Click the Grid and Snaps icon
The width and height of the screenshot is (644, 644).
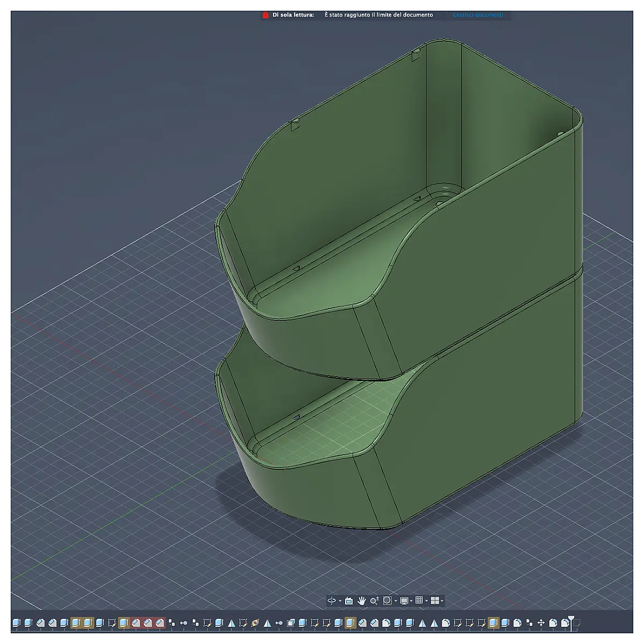click(x=419, y=601)
